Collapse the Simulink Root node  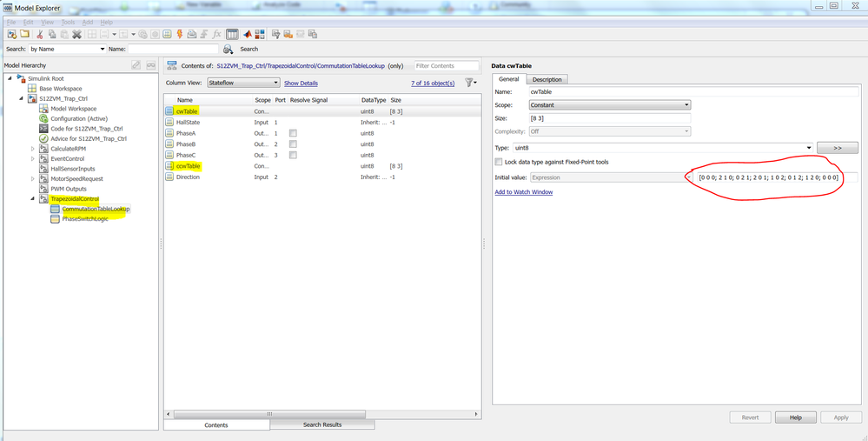pyautogui.click(x=10, y=78)
